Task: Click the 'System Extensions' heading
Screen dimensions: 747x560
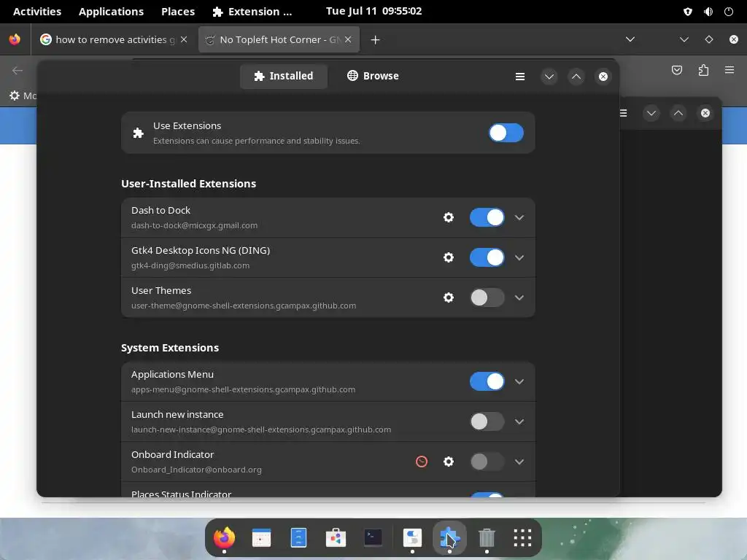Action: pyautogui.click(x=170, y=348)
